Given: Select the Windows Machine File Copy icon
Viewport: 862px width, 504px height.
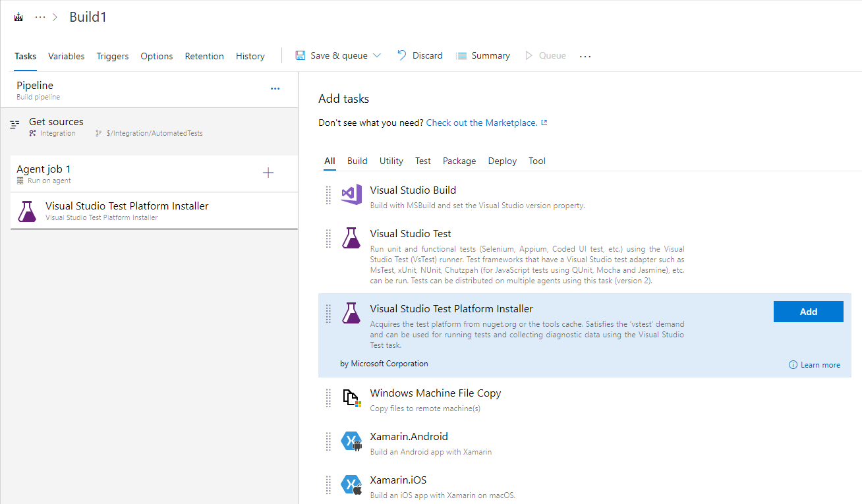Looking at the screenshot, I should pos(351,398).
